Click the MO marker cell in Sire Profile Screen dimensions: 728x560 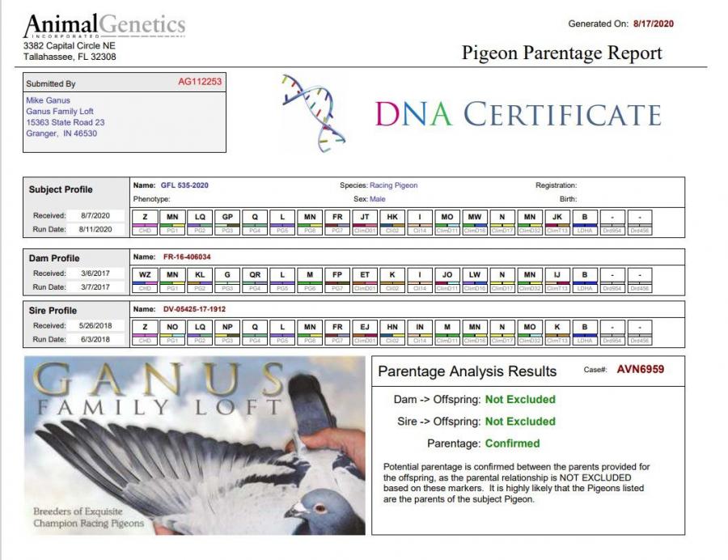coord(530,333)
